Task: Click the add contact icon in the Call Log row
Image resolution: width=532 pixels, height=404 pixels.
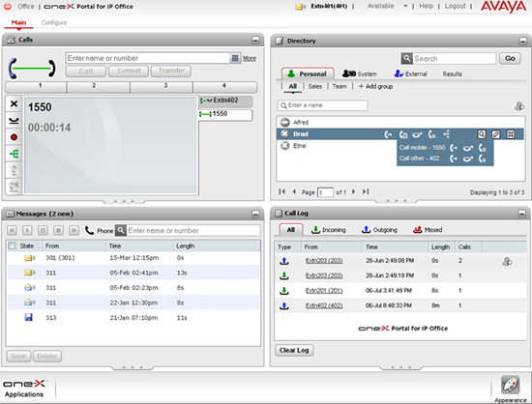Action: 507,261
